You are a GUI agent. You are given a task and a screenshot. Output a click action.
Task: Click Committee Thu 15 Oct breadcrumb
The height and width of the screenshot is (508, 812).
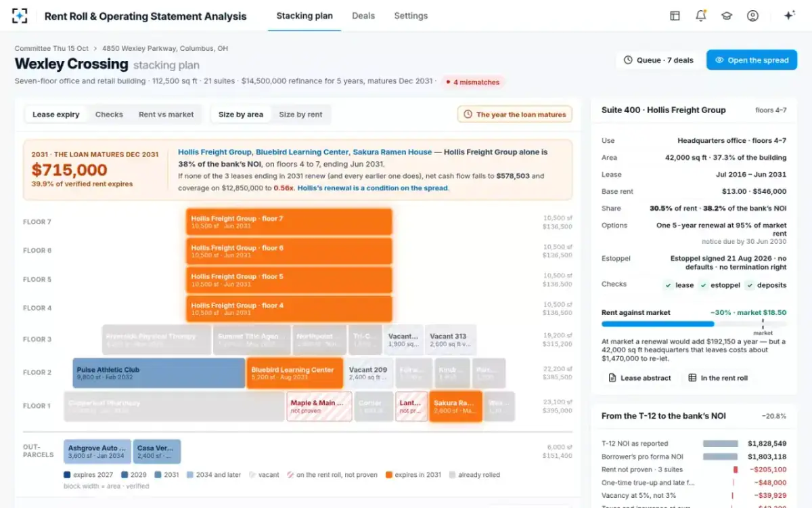(x=51, y=49)
